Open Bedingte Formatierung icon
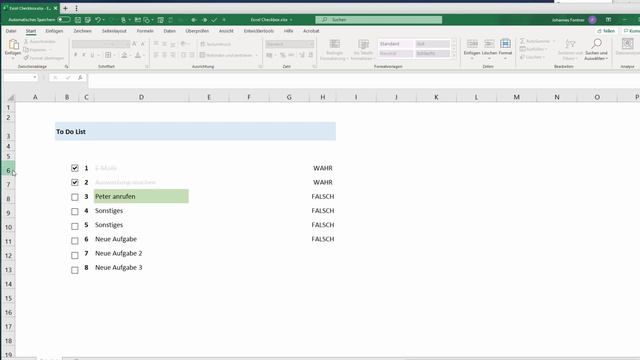640x360 pixels. 334,44
